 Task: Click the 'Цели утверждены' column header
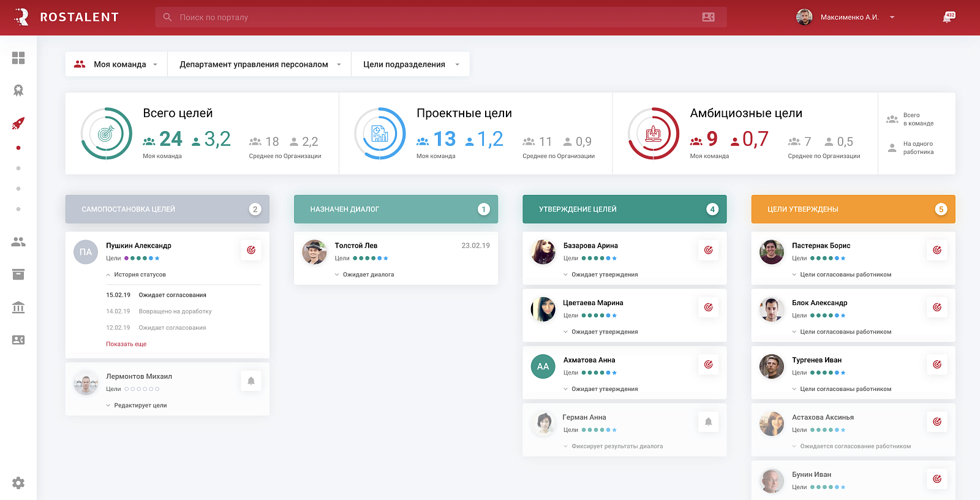coord(853,209)
